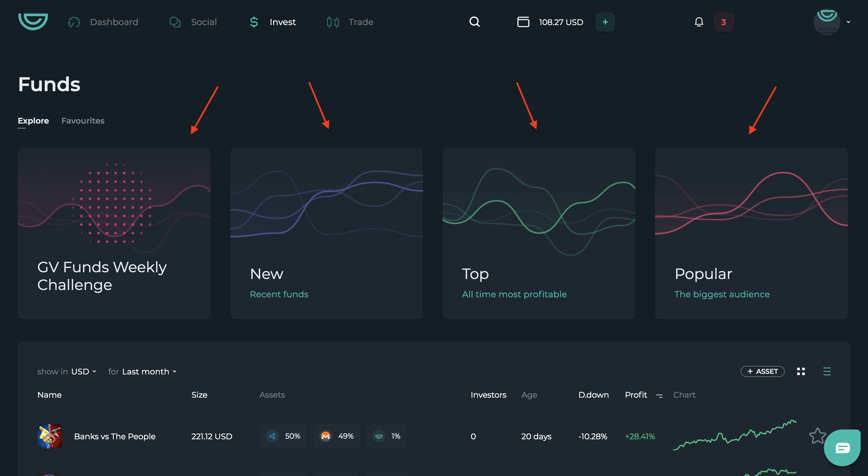The image size is (868, 476).
Task: Switch to grid cards view
Action: coord(801,371)
